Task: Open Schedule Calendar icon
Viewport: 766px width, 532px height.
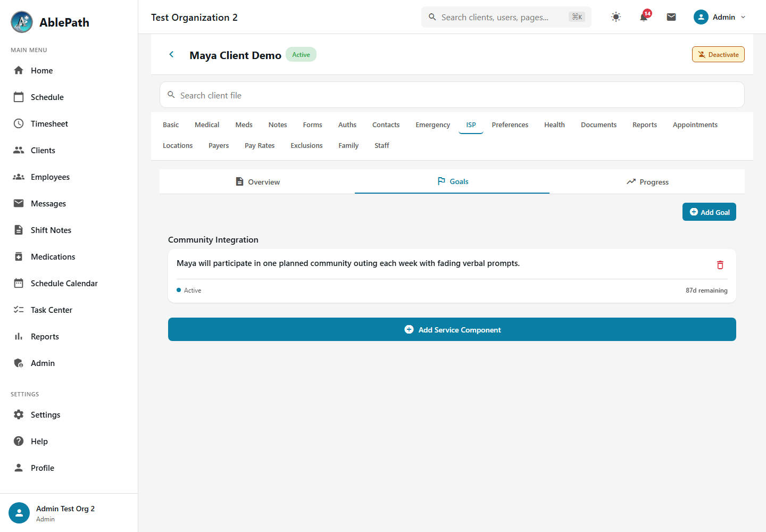Action: click(x=19, y=283)
